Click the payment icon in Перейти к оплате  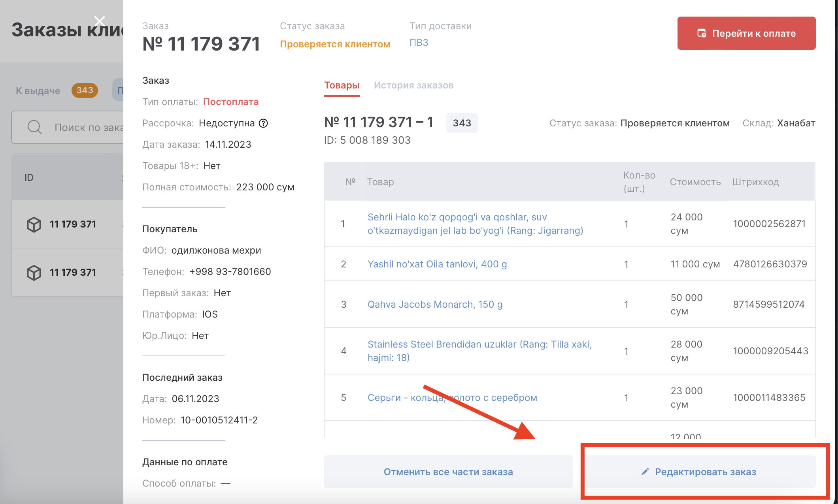click(x=702, y=34)
